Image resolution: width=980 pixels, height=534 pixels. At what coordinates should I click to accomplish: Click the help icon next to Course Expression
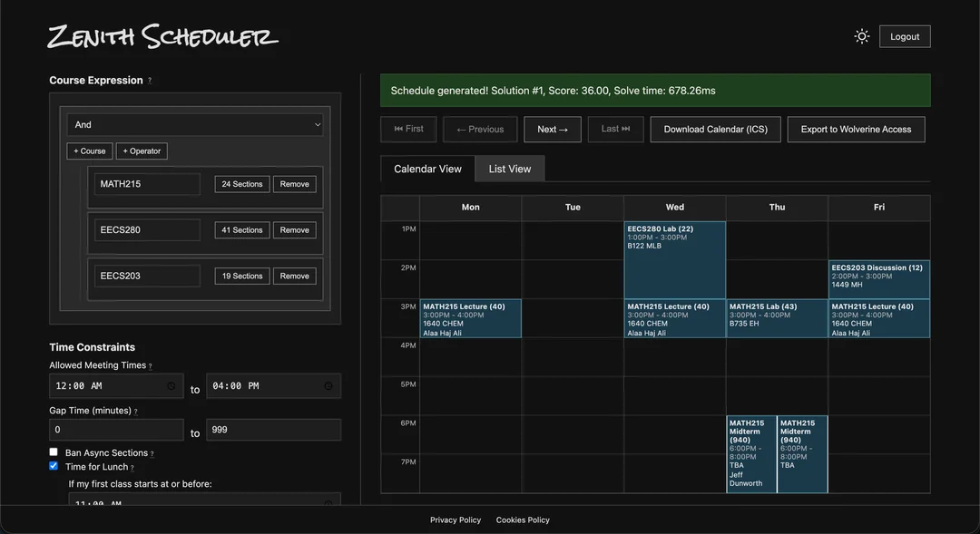tap(149, 80)
